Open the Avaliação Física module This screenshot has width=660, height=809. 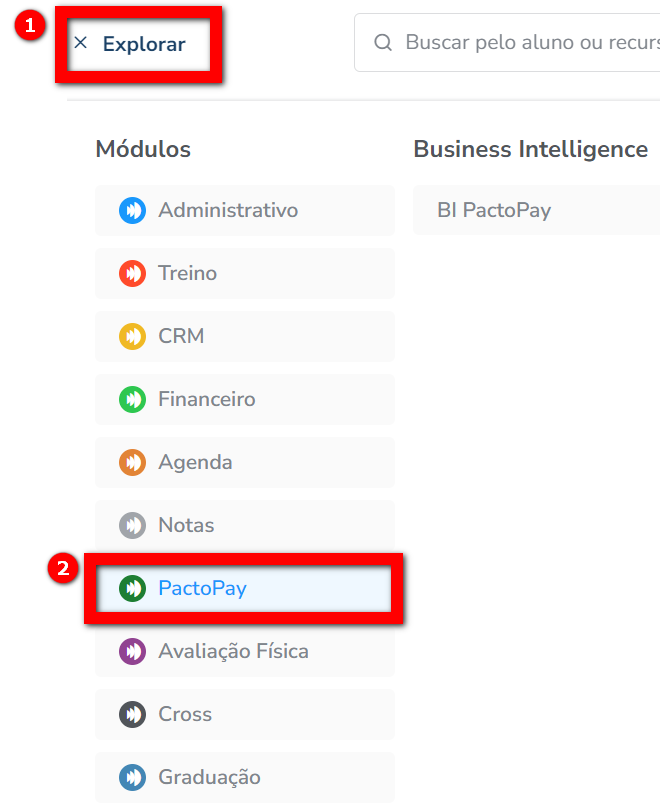[233, 652]
